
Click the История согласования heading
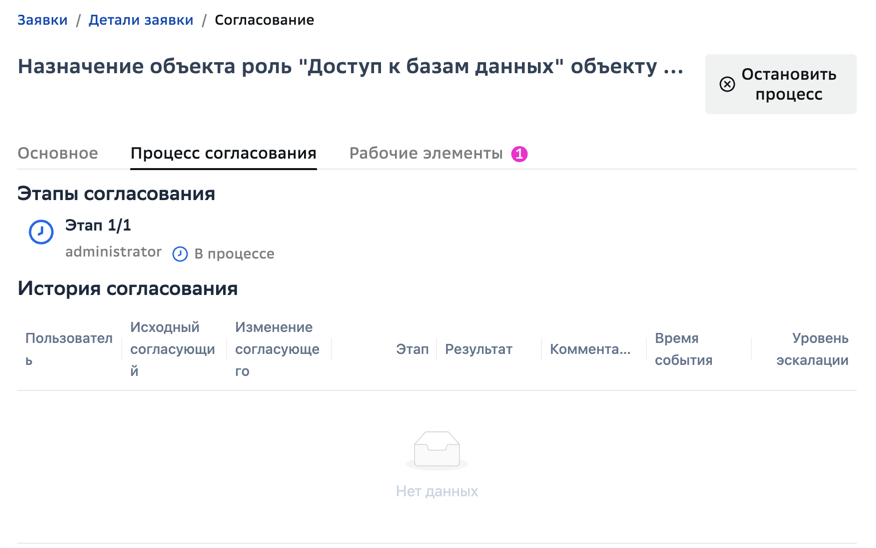pos(127,288)
